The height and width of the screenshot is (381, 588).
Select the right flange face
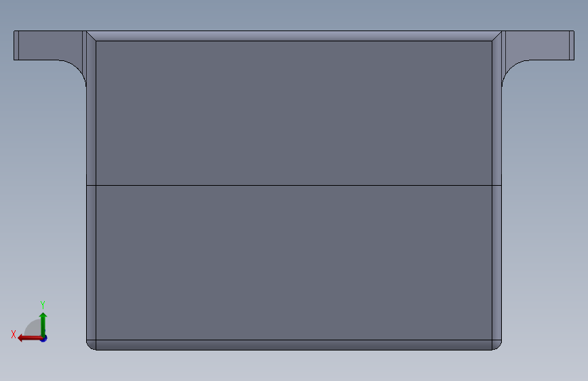(537, 45)
